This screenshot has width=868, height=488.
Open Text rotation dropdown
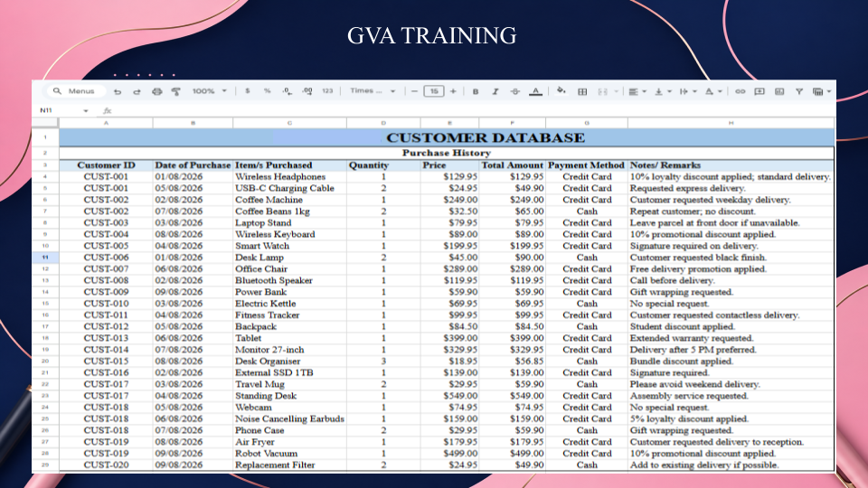point(713,91)
